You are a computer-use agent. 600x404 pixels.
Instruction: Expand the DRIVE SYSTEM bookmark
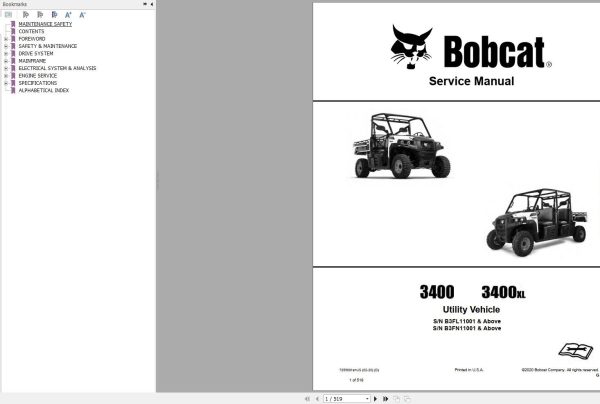[6, 54]
